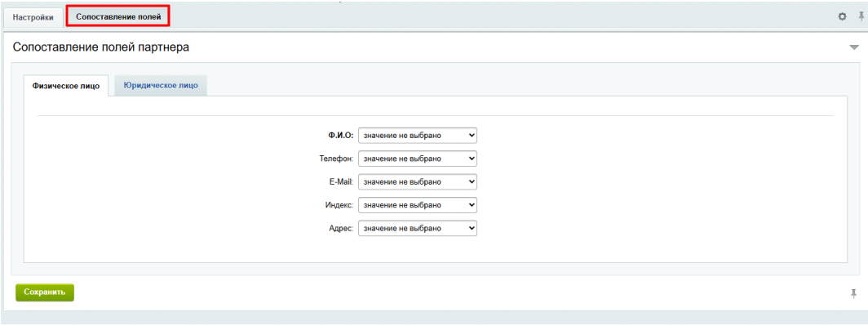Collapse the Сопоставление полей партнера section arrow
This screenshot has height=326, width=868.
[x=853, y=48]
